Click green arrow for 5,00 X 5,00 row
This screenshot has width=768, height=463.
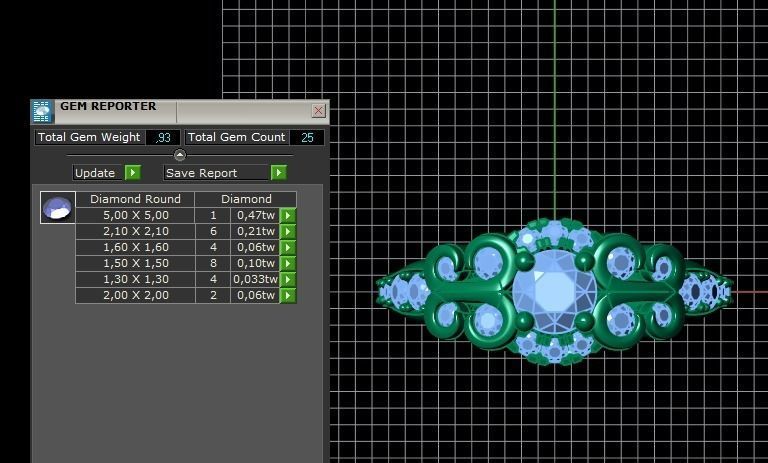[x=288, y=215]
